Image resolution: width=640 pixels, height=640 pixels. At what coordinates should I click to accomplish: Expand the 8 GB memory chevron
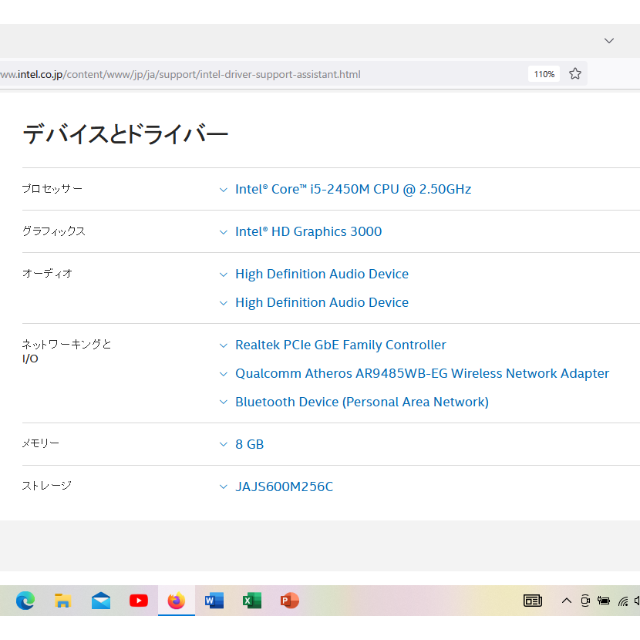(x=223, y=444)
